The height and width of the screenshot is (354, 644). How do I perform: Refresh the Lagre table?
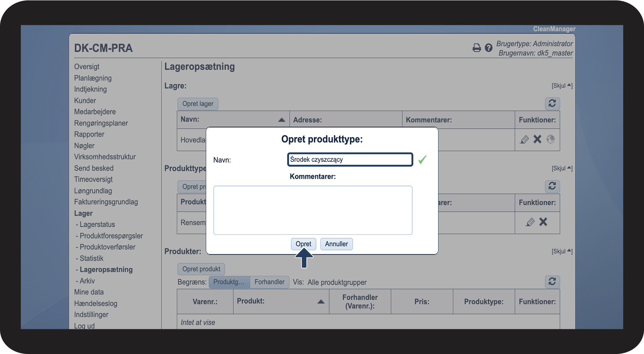coord(552,104)
